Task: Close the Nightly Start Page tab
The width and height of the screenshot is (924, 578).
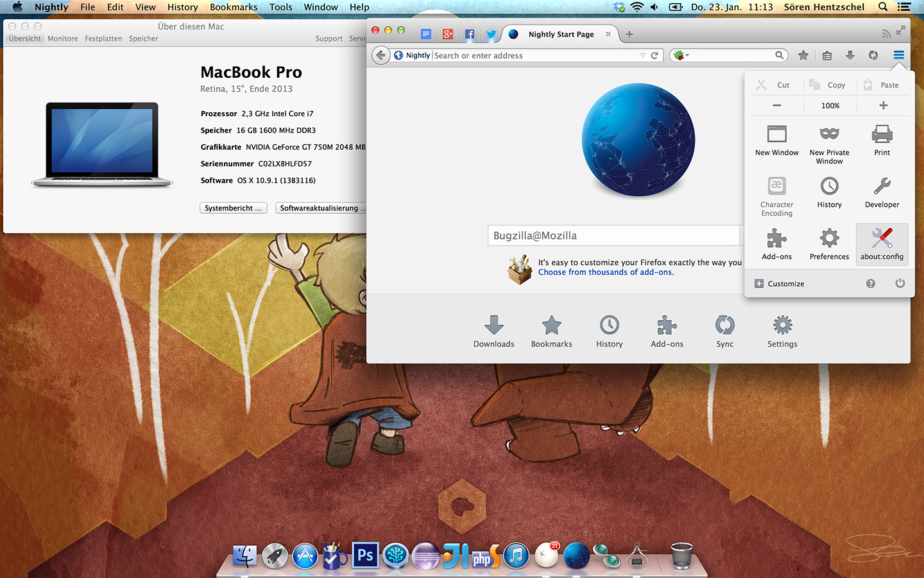Action: pyautogui.click(x=608, y=34)
